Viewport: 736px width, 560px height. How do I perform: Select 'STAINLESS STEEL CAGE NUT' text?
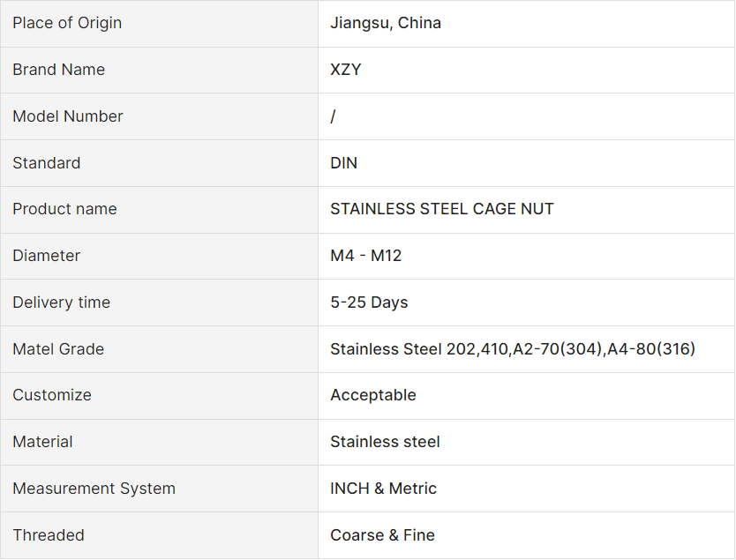[442, 209]
